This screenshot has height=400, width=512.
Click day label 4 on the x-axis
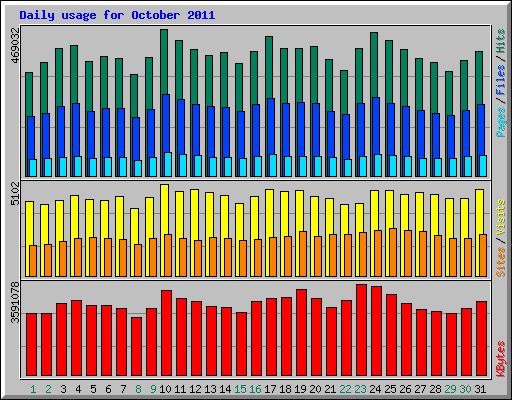[78, 389]
